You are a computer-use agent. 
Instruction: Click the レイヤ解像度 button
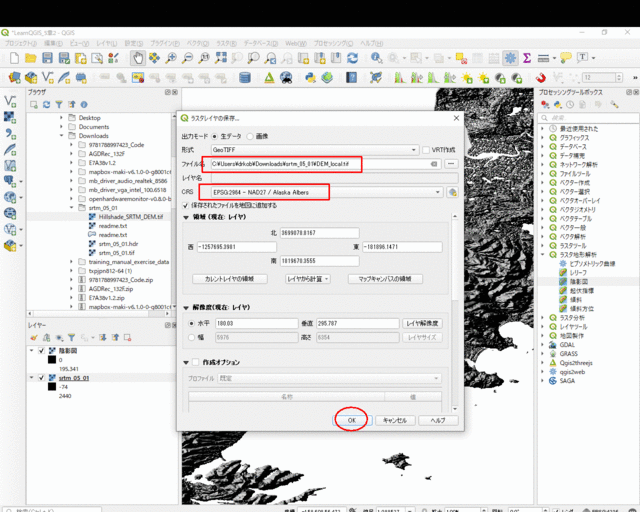pyautogui.click(x=422, y=323)
